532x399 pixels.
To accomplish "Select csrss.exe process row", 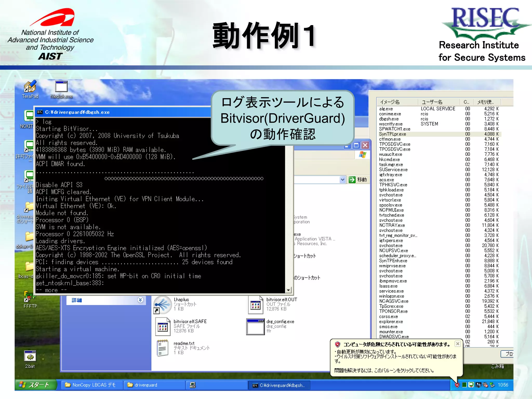I will coord(439,316).
